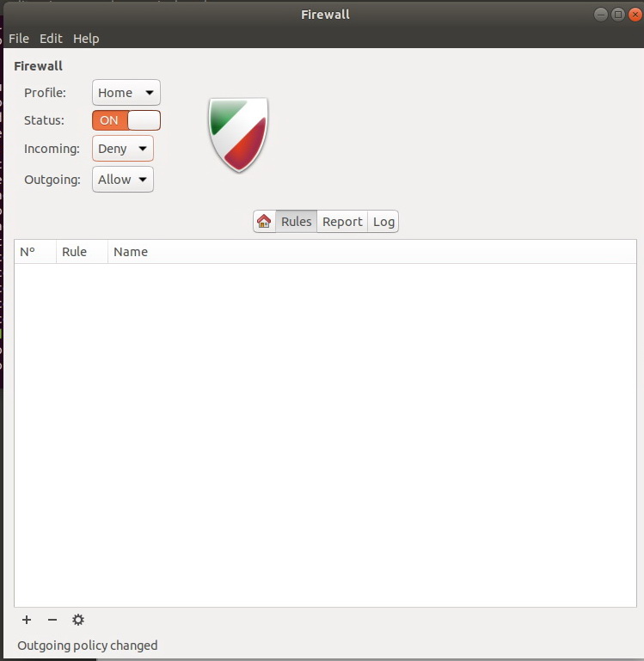
Task: Click the 'Outgoing policy changed' status text
Action: click(x=88, y=646)
